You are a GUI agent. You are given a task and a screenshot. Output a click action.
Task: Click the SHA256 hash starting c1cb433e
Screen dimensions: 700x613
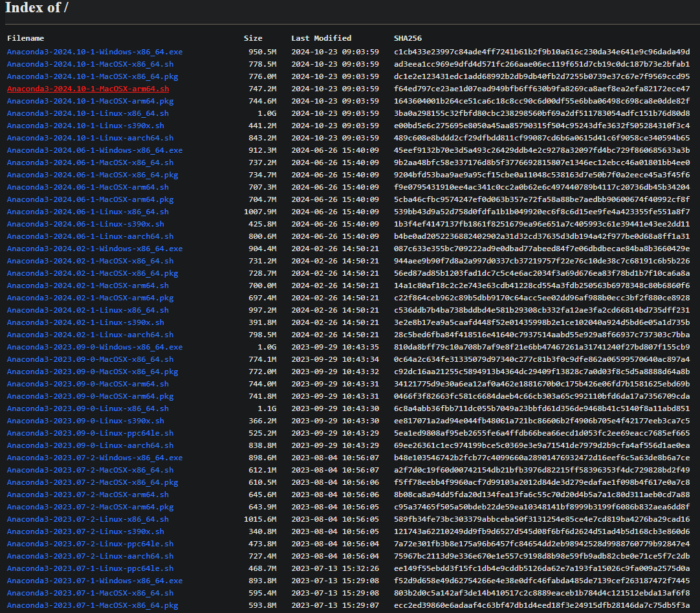(x=542, y=52)
